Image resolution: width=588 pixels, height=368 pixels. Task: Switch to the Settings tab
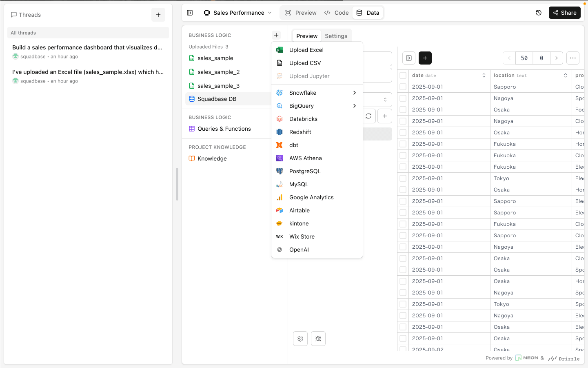click(336, 36)
